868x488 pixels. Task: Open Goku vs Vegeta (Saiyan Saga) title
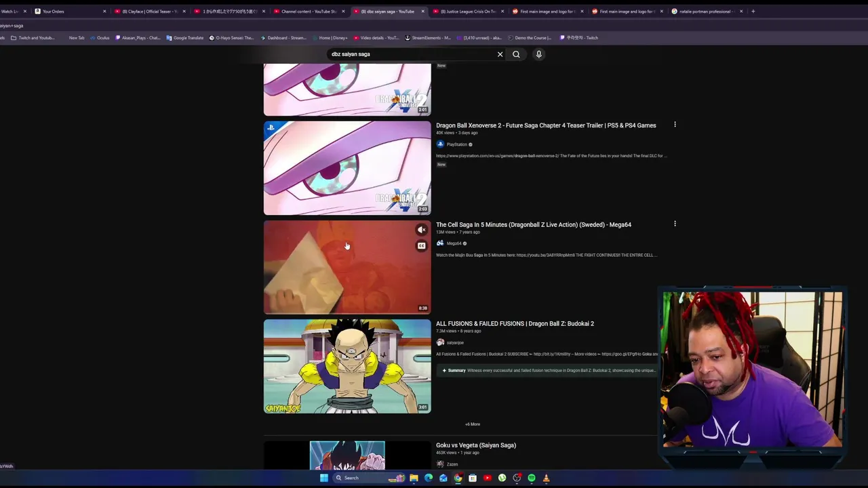(x=476, y=445)
